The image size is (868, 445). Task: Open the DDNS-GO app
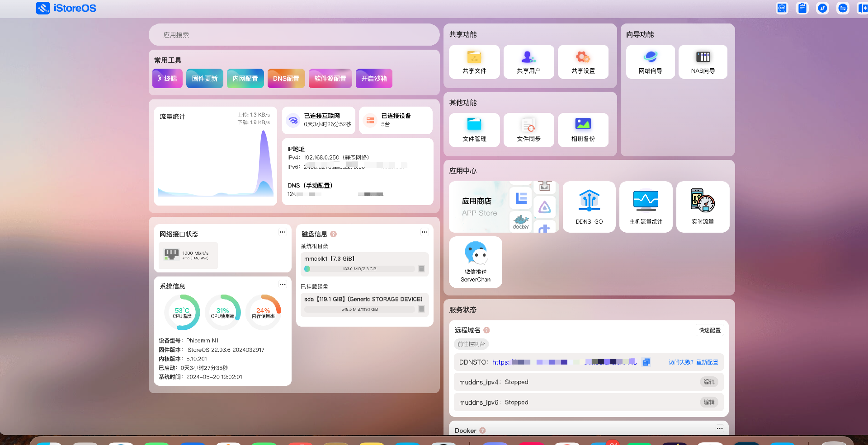coord(589,206)
